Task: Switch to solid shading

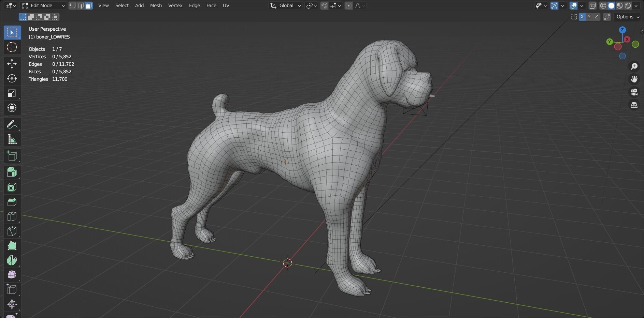Action: click(612, 5)
